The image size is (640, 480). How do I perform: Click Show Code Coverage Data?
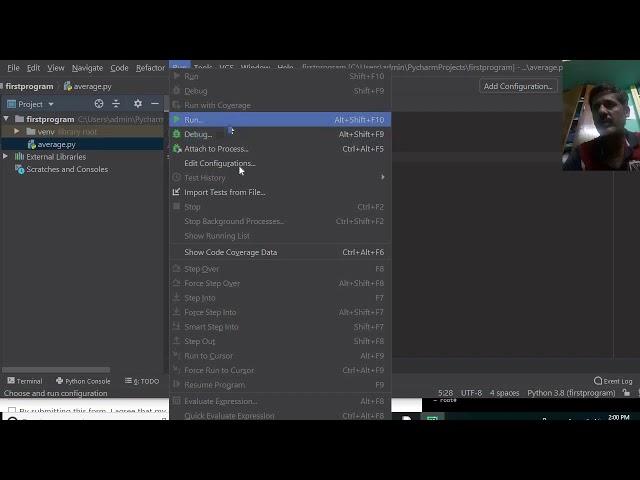pos(280,252)
